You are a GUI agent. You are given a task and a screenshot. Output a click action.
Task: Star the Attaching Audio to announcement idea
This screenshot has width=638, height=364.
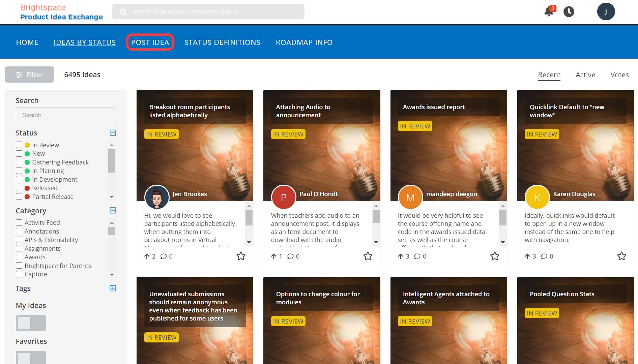click(368, 256)
